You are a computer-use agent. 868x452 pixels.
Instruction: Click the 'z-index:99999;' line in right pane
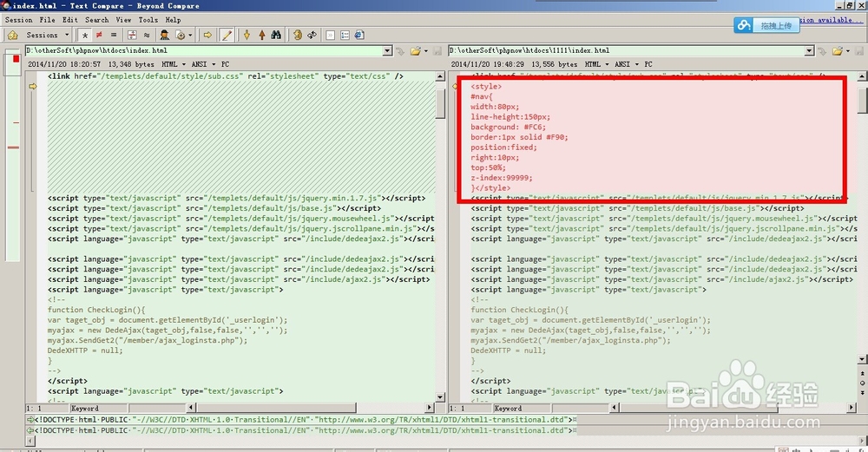coord(501,178)
